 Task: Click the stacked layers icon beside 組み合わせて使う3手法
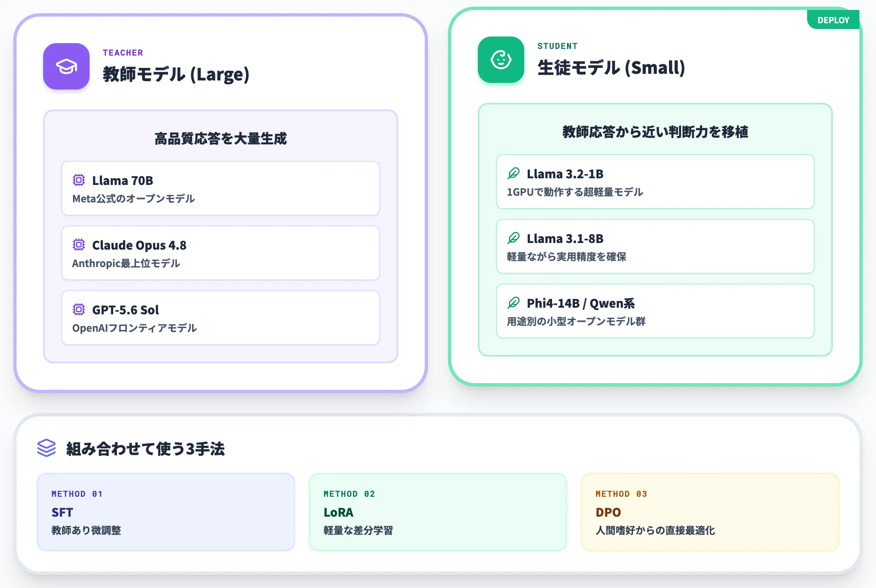point(46,448)
